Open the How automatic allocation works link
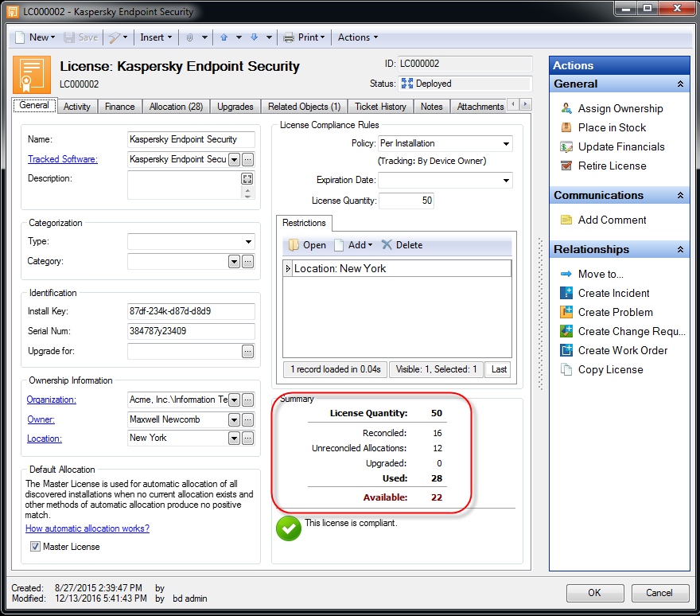Screen dimensions: 700x616 [x=87, y=528]
